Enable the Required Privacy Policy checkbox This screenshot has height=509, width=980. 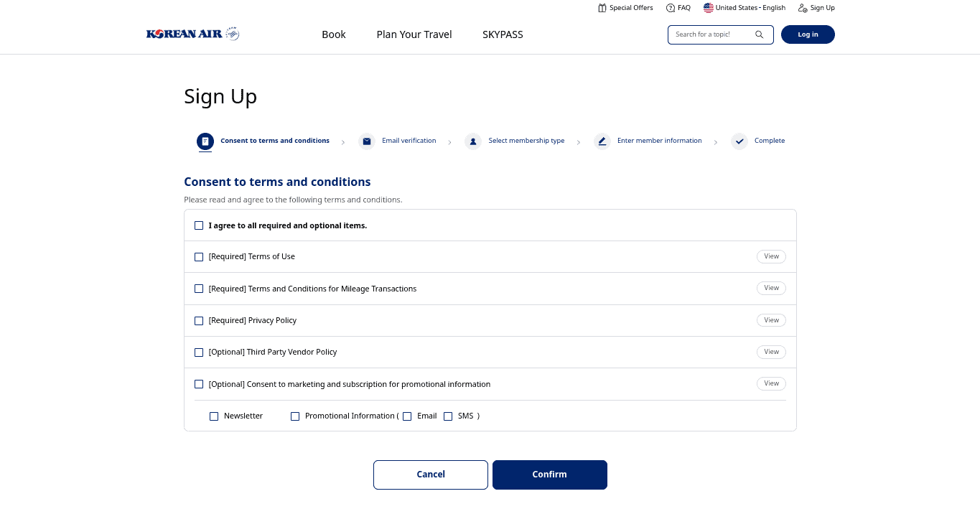click(200, 321)
